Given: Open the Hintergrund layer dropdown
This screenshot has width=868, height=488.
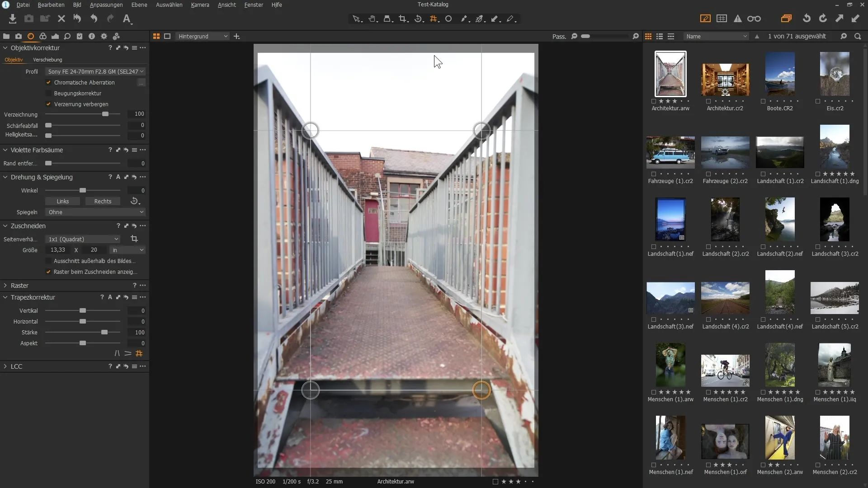Looking at the screenshot, I should pyautogui.click(x=203, y=36).
